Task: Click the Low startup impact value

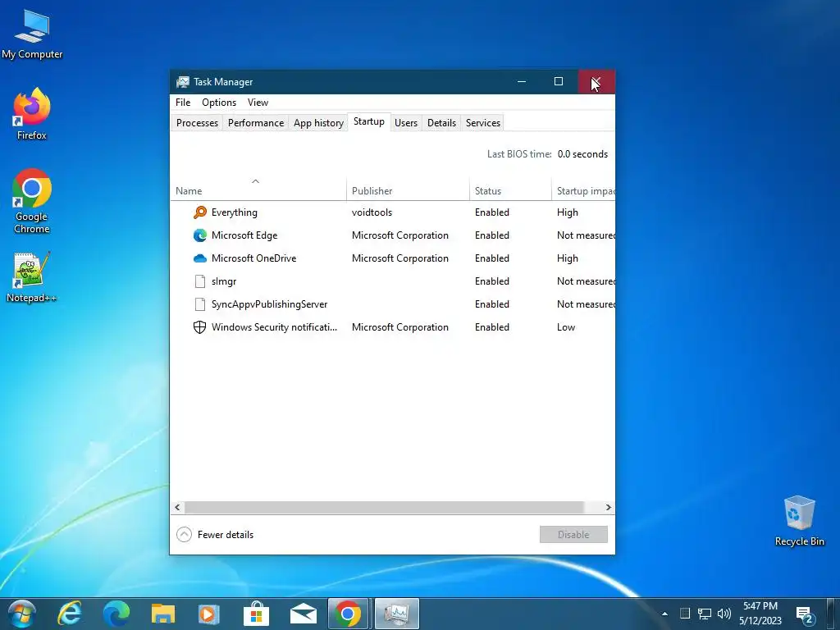Action: tap(566, 327)
